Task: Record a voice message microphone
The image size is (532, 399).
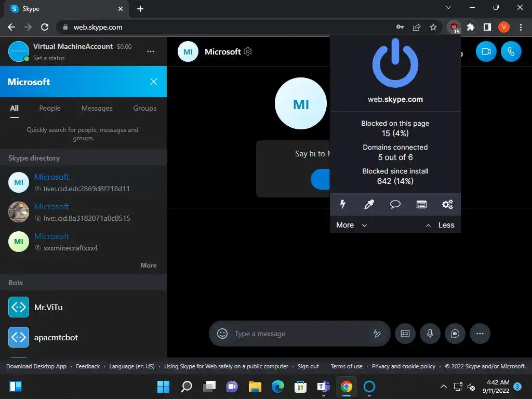Action: click(430, 334)
